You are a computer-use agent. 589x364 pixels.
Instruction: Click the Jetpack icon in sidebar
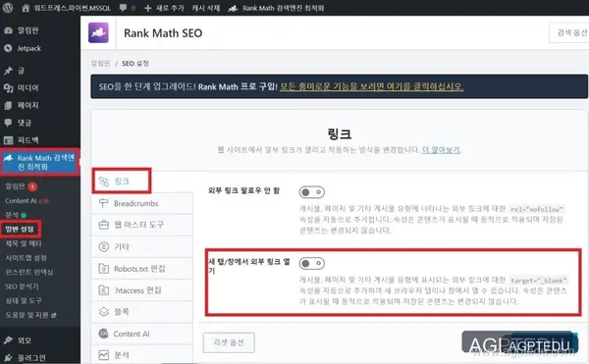pyautogui.click(x=8, y=48)
